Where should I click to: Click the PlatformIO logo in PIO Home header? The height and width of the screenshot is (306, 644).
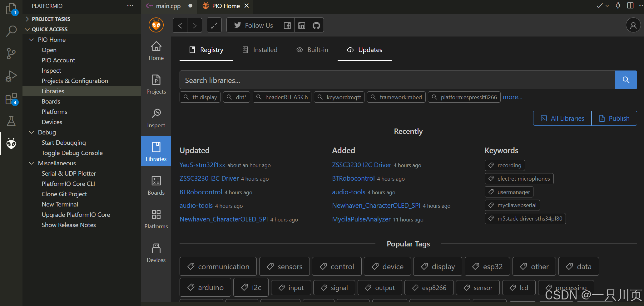point(156,25)
